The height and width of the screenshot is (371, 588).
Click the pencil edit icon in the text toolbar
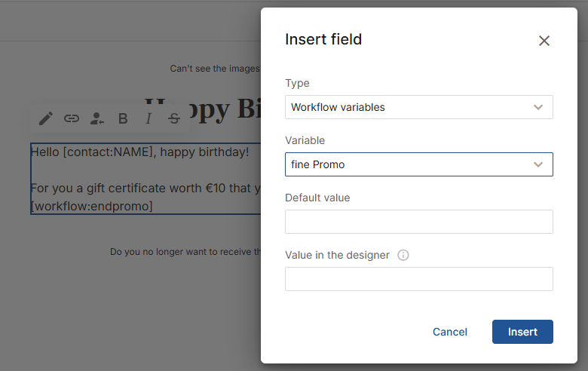point(46,118)
